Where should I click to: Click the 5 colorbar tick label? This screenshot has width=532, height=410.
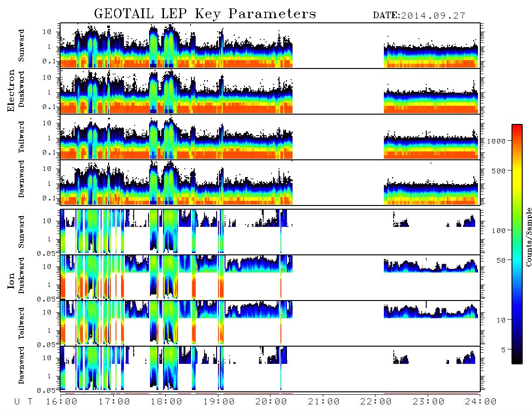pyautogui.click(x=503, y=349)
